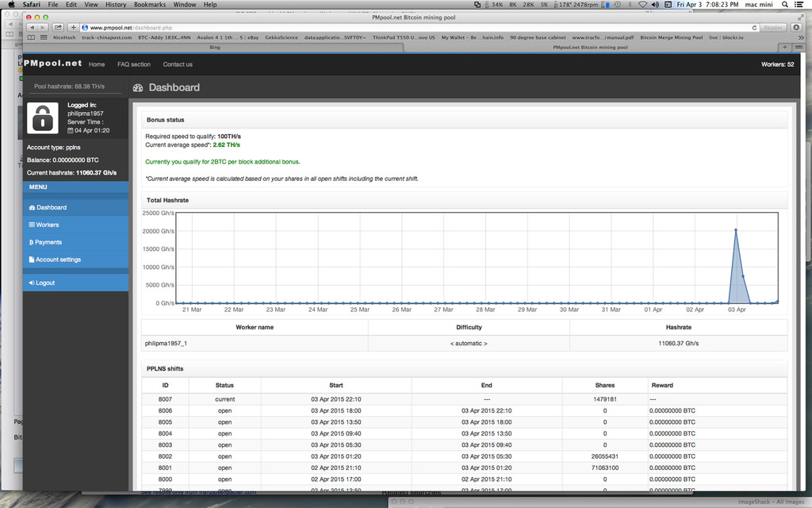
Task: Click the Dashboard gauge icon in header
Action: [x=138, y=87]
